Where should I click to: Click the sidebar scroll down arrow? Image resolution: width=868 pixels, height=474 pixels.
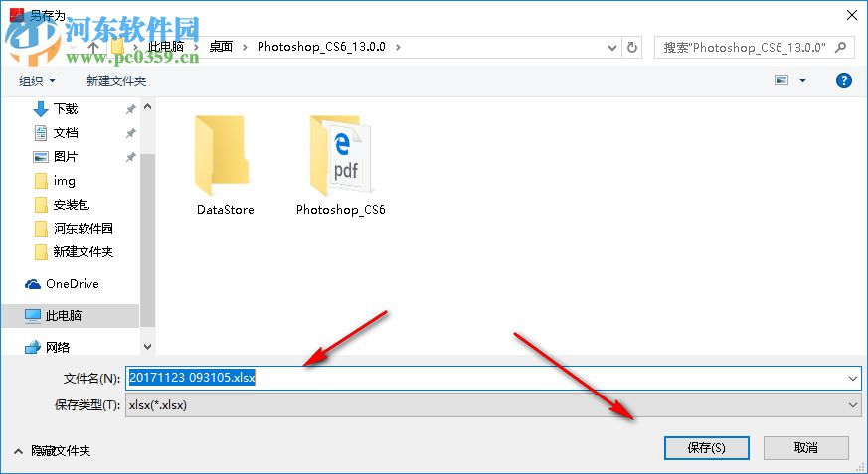tap(147, 346)
